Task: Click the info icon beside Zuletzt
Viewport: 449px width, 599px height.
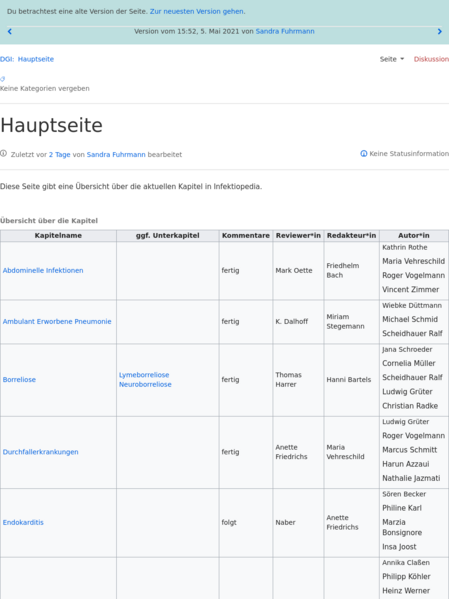Action: point(3,154)
